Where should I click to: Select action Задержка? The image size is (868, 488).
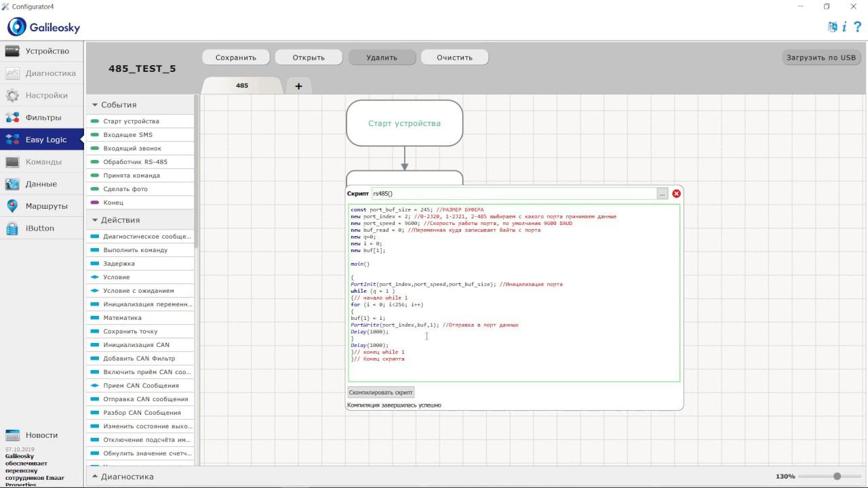coord(140,264)
